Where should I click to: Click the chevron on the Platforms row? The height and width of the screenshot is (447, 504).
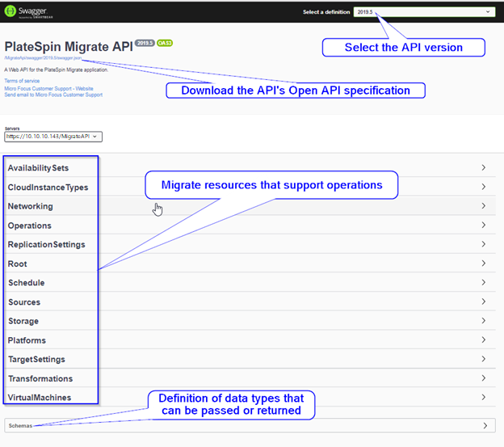click(x=483, y=340)
